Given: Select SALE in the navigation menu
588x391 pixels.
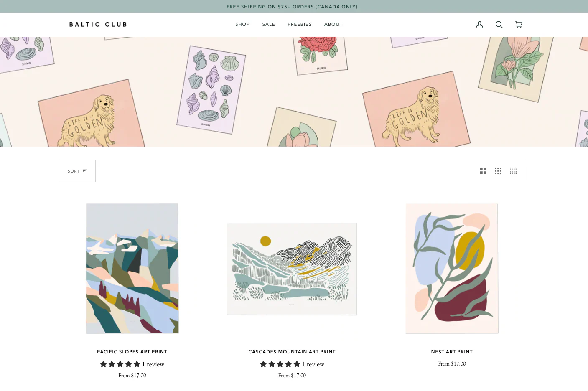Looking at the screenshot, I should [x=268, y=24].
